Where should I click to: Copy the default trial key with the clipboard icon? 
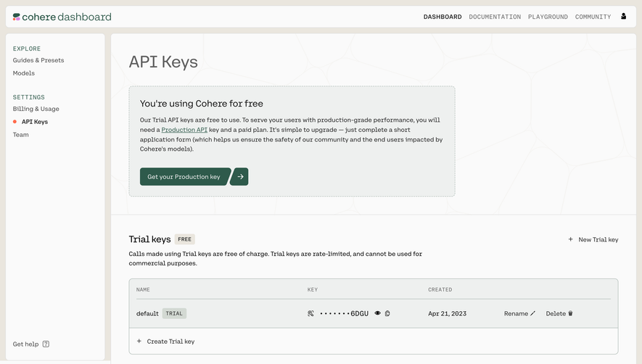[x=387, y=313]
